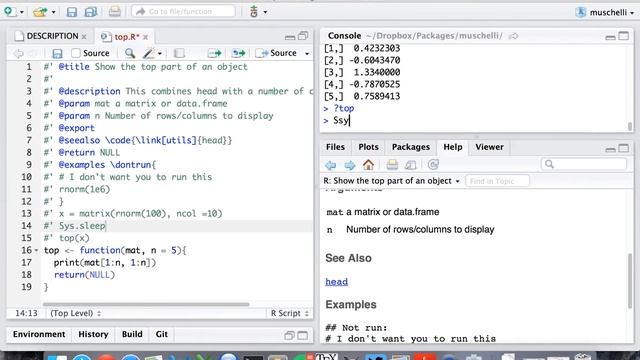
Task: Toggle the Source on Save checkbox
Action: tap(76, 53)
